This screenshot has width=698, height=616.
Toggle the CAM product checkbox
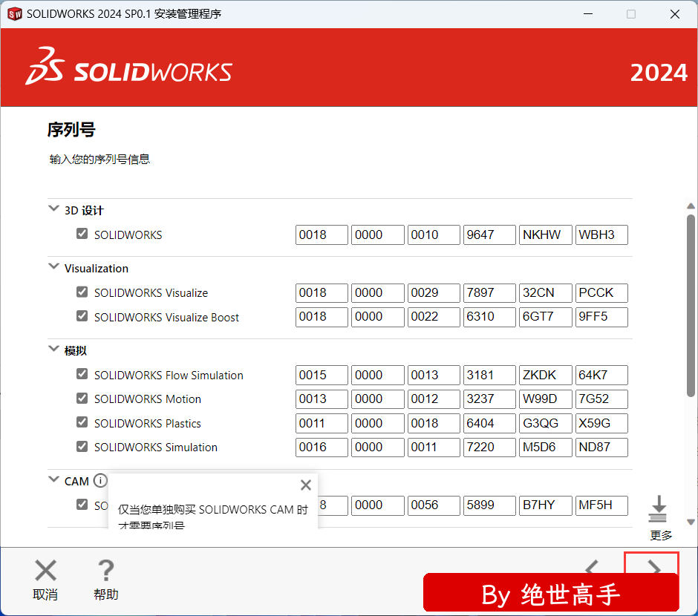pyautogui.click(x=82, y=505)
